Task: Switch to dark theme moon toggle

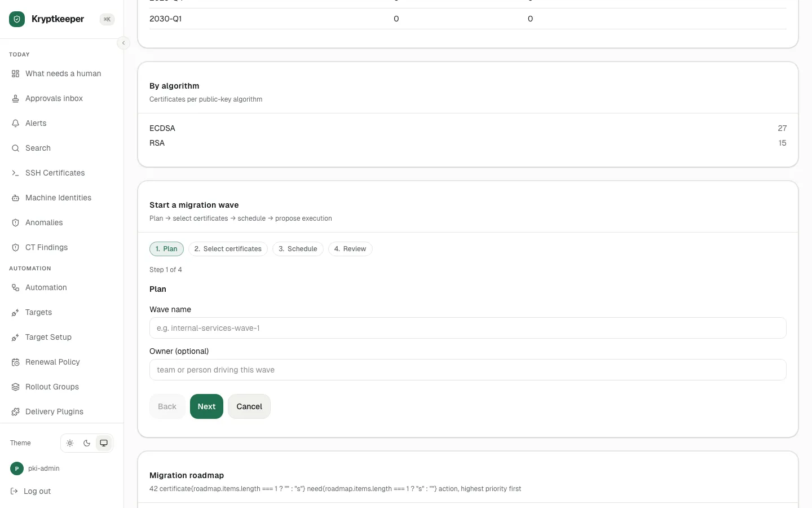Action: click(x=87, y=443)
